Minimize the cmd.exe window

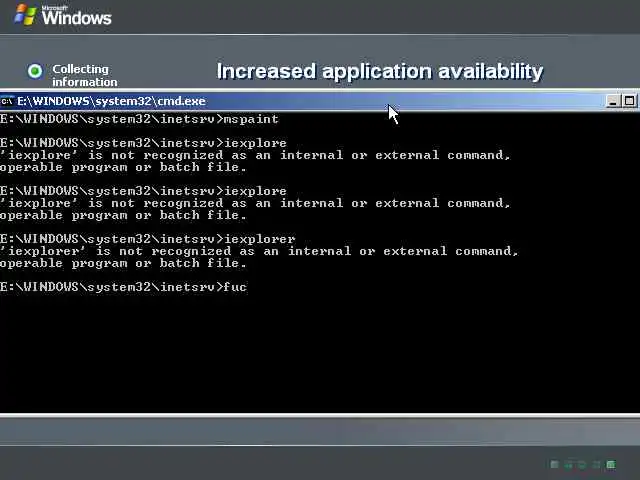(x=612, y=101)
